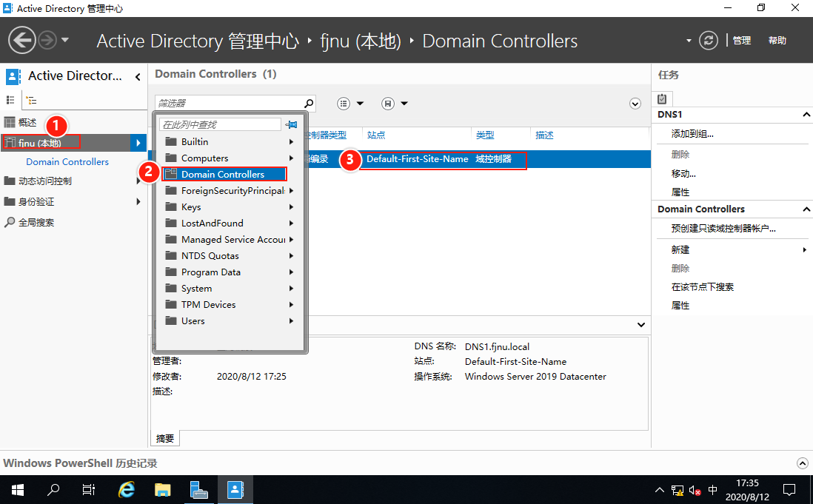This screenshot has width=813, height=504.
Task: Select Keys folder in popup list
Action: coord(230,206)
